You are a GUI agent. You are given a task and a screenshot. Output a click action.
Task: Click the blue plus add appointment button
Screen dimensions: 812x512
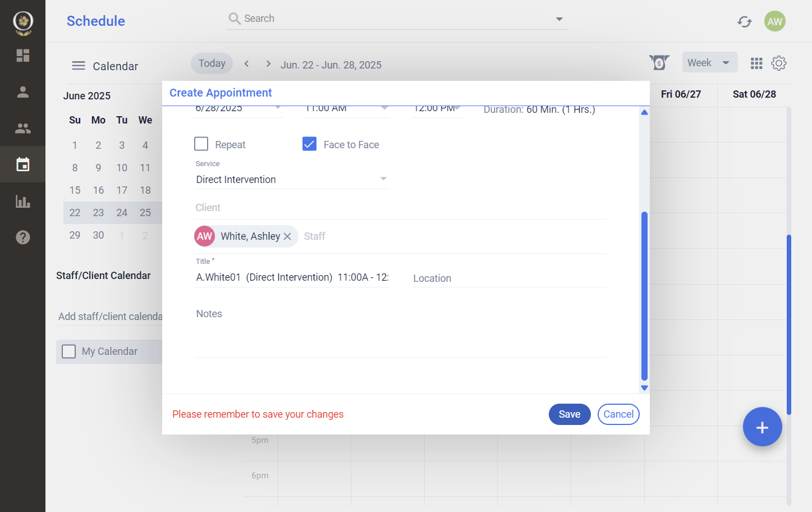(762, 427)
